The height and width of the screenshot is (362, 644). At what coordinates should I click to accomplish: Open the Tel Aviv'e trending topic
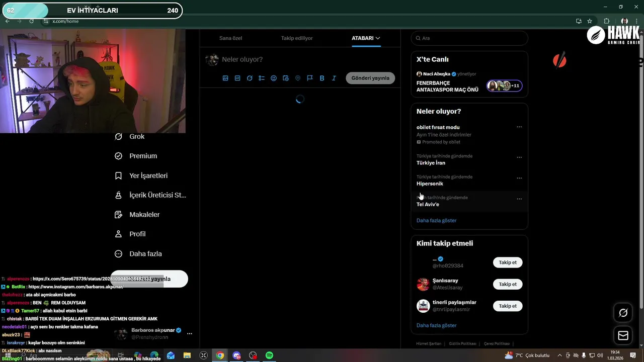point(428,204)
